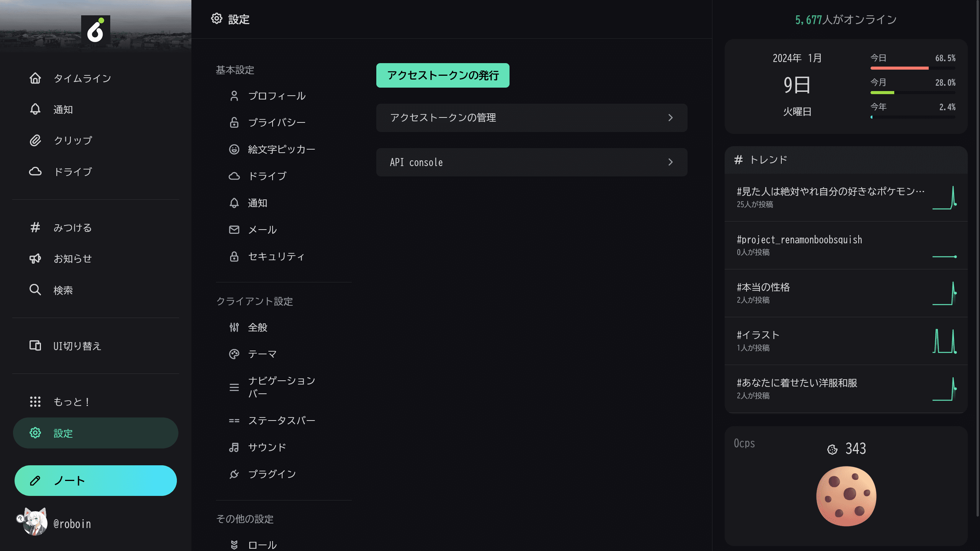
Task: Click the プロフィール person icon
Action: (234, 96)
